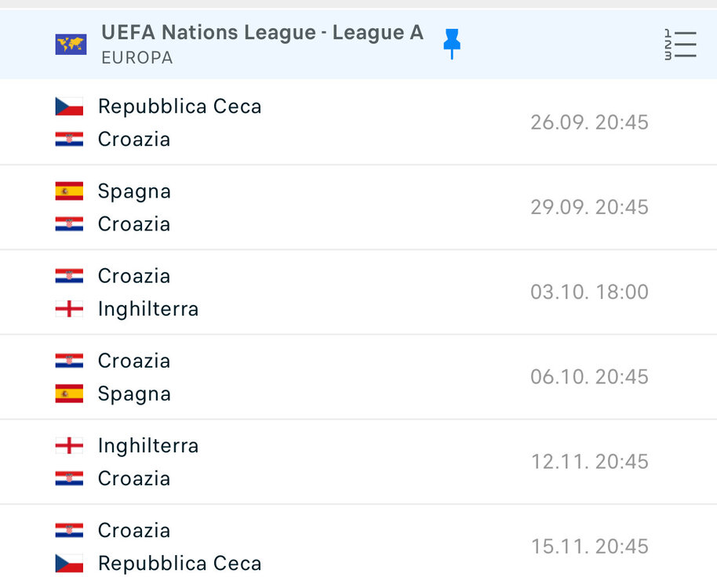Click Czech flag in the 15.11 match

tap(69, 564)
